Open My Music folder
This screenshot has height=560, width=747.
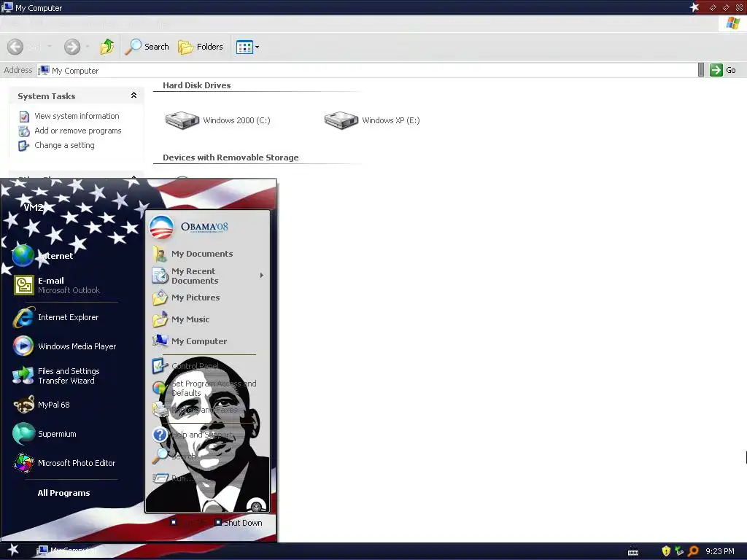coord(181,319)
